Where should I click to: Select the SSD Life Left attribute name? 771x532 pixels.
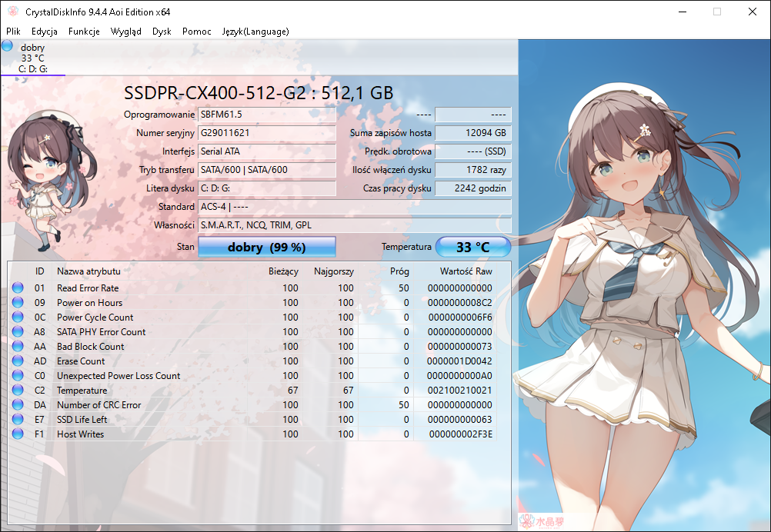[82, 420]
